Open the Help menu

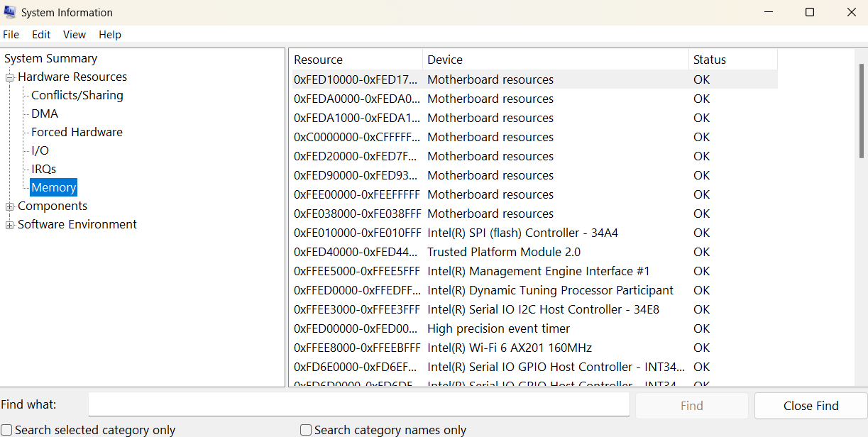(109, 35)
